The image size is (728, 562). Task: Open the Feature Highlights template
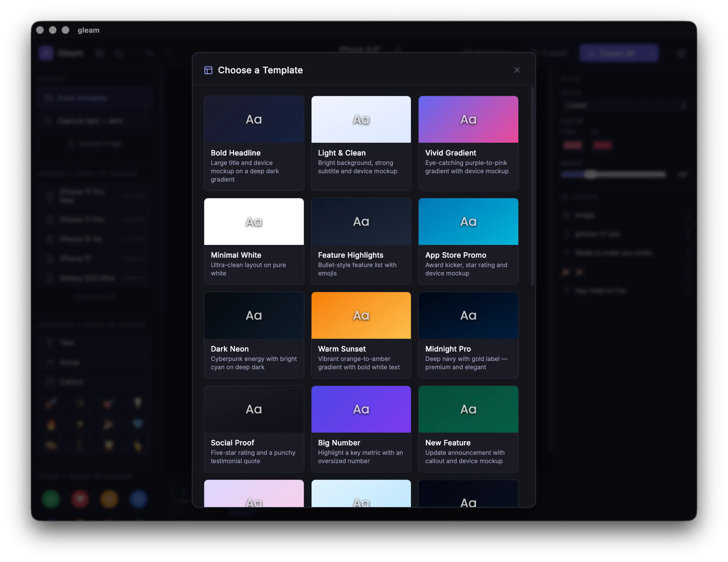point(361,241)
